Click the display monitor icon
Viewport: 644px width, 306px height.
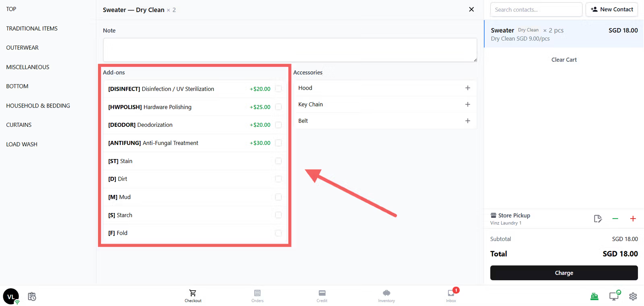(x=614, y=296)
